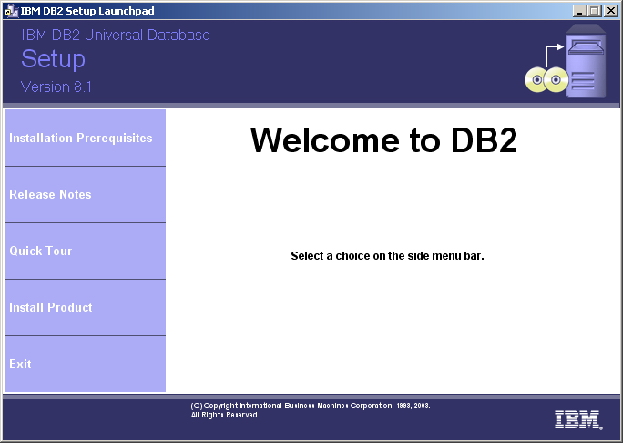623x443 pixels.
Task: Open Installation Prerequisites from side menu
Action: 85,137
